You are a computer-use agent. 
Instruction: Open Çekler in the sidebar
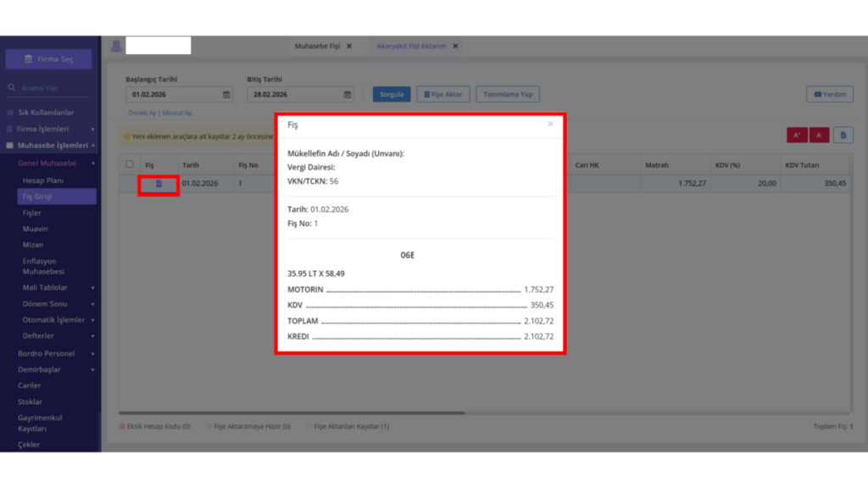(29, 444)
